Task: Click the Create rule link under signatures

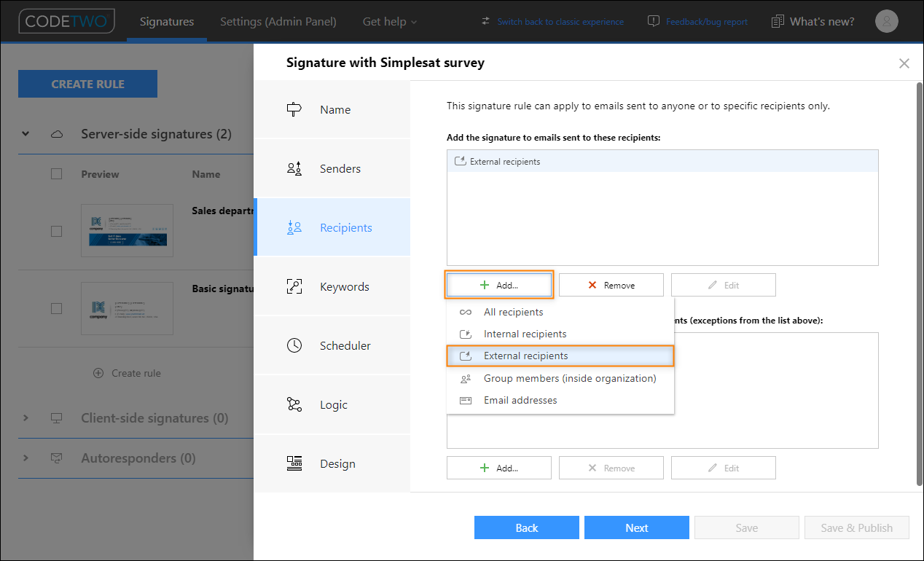Action: (136, 373)
